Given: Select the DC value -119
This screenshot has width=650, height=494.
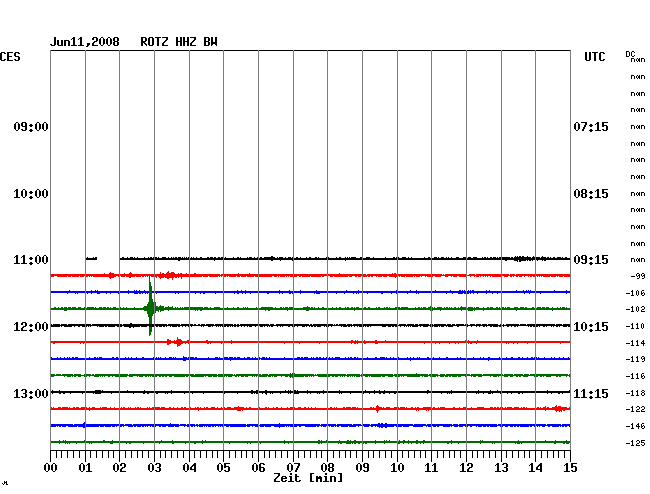Looking at the screenshot, I should click(635, 359).
